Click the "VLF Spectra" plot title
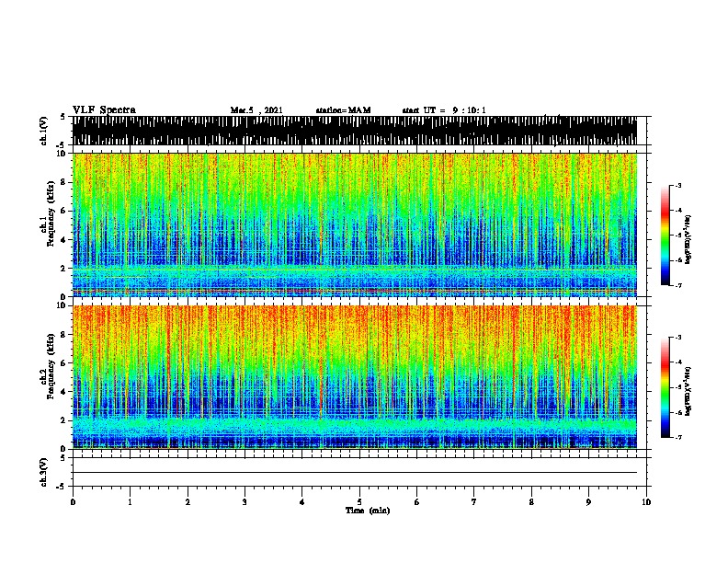Image resolution: width=728 pixels, height=563 pixels. (104, 109)
